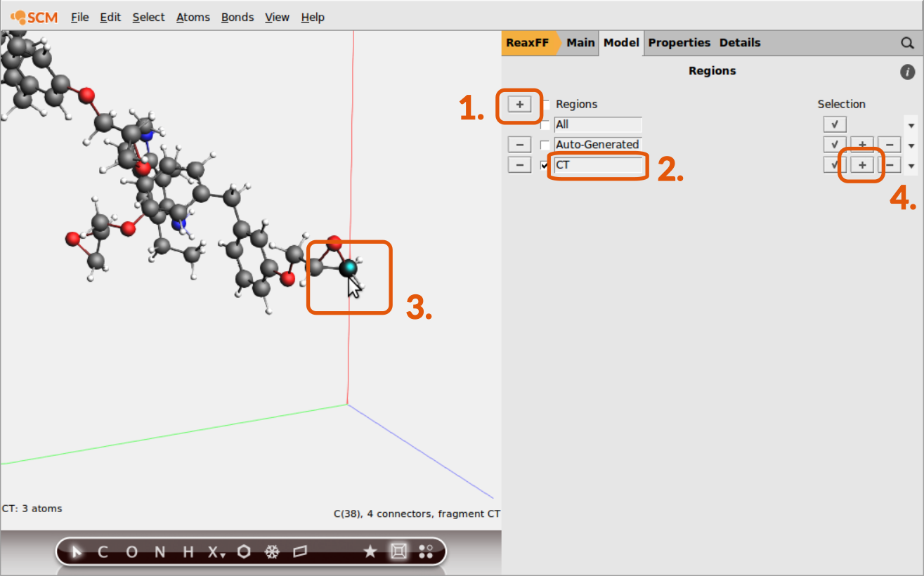Viewport: 924px width, 576px height.
Task: Click the CT region name field
Action: pos(598,166)
